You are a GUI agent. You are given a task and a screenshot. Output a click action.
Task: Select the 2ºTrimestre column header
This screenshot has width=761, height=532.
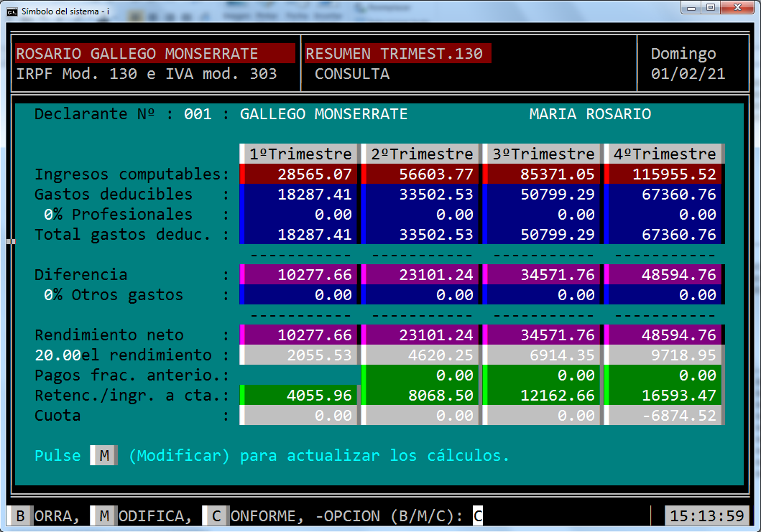click(421, 154)
